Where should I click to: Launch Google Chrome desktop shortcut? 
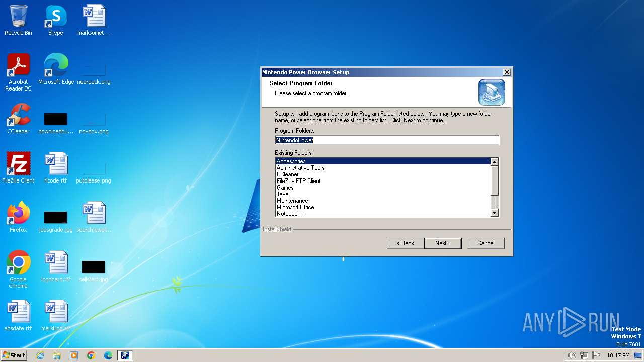18,269
